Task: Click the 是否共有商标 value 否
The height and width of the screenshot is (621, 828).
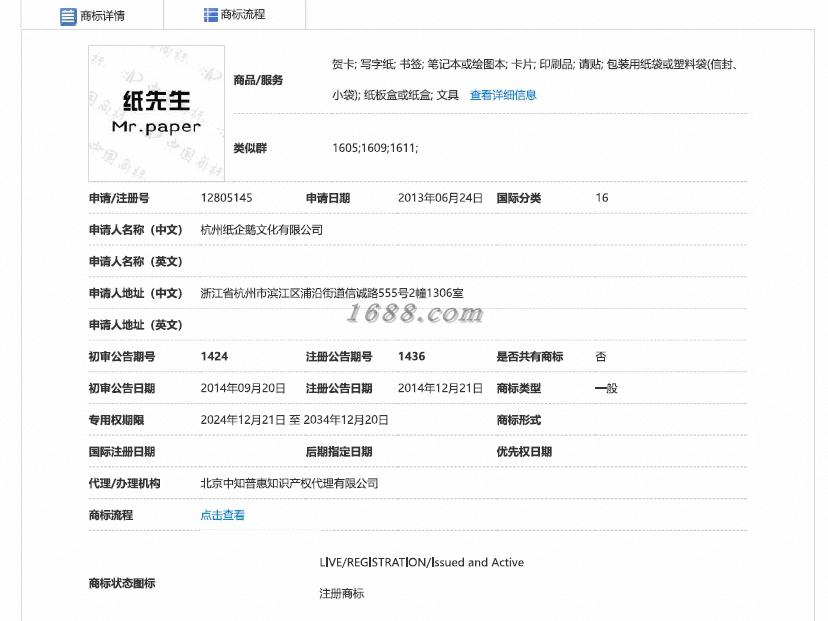Action: [x=600, y=356]
